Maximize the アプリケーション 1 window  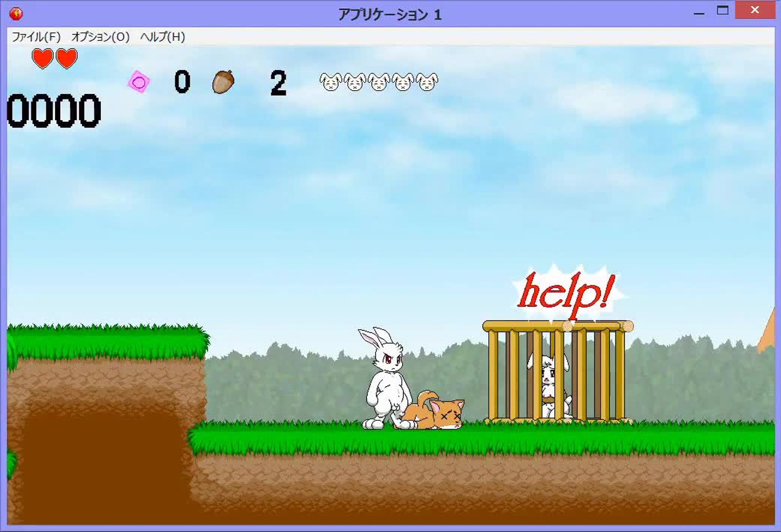point(723,11)
